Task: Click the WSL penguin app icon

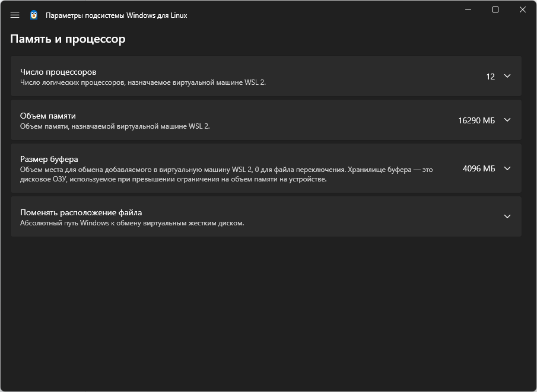Action: pos(34,15)
